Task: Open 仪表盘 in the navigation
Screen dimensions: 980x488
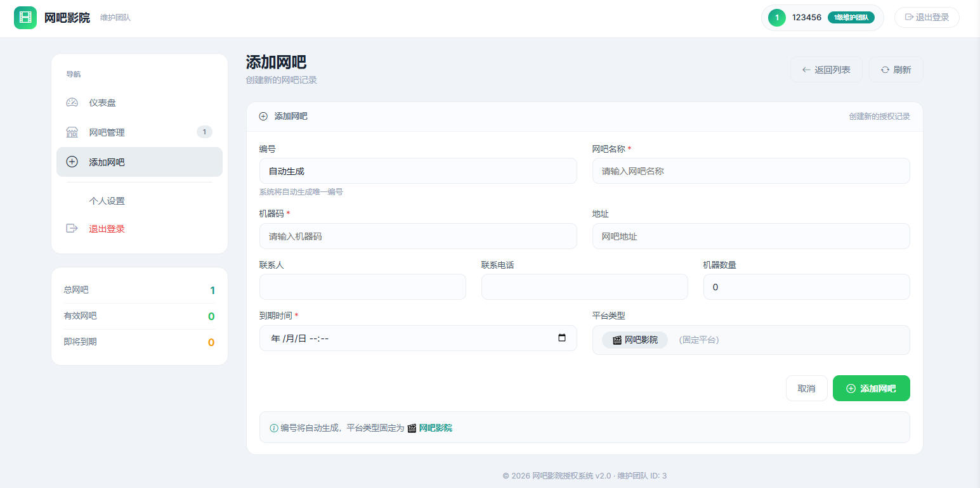Action: click(x=140, y=103)
